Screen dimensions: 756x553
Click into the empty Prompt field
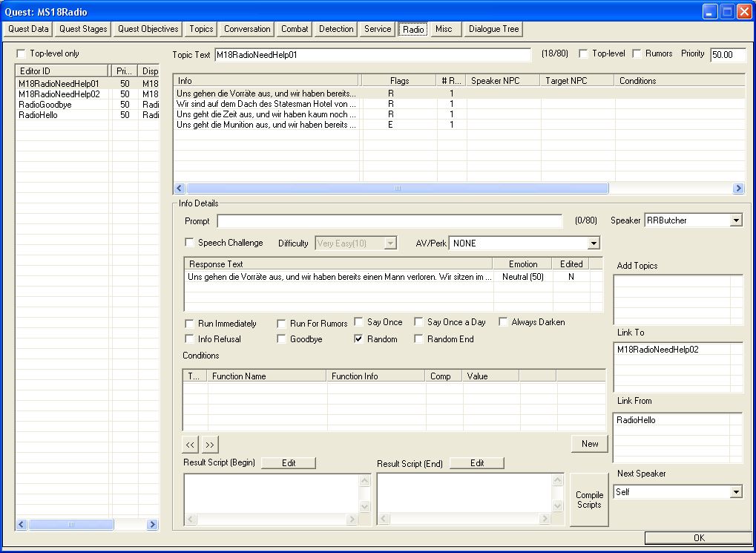coord(389,221)
